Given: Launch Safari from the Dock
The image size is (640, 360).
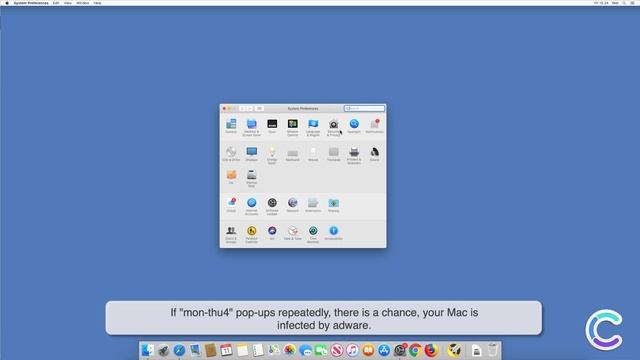Looking at the screenshot, I should (179, 350).
